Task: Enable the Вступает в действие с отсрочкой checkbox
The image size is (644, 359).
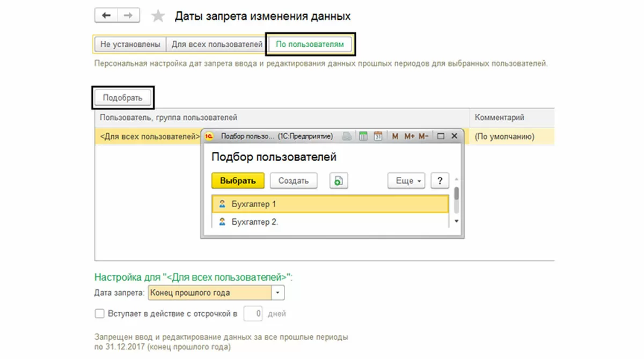Action: (99, 313)
